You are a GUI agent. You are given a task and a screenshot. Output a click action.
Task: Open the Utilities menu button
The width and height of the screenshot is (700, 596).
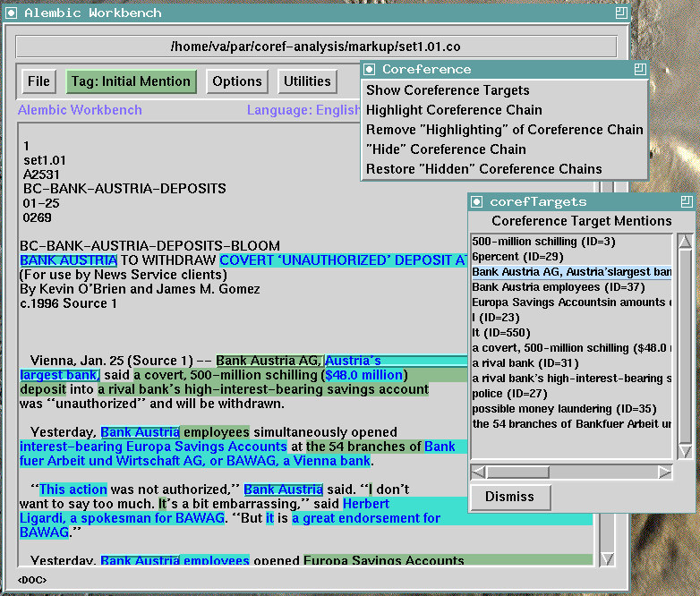point(307,81)
